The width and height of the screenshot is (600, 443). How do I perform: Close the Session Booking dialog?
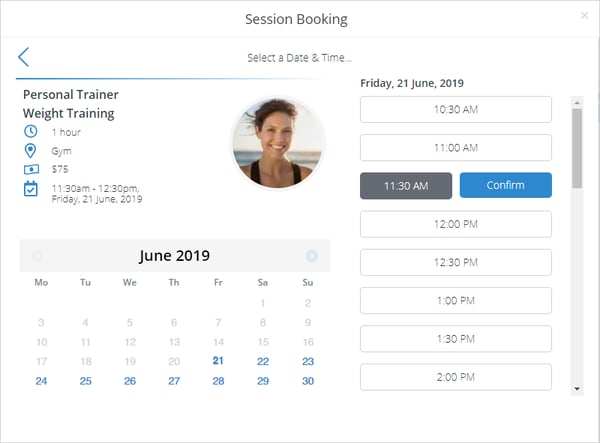[584, 15]
